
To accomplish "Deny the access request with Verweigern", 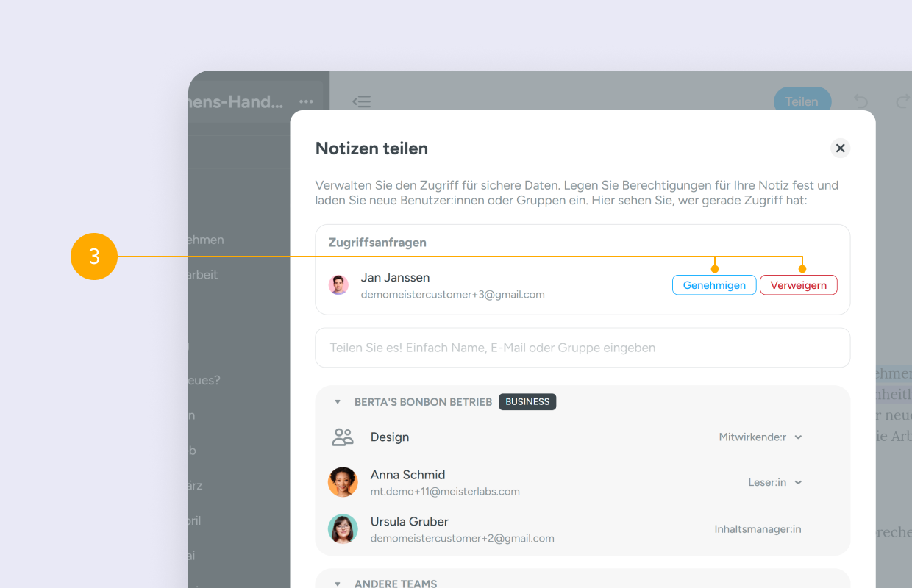I will [799, 285].
